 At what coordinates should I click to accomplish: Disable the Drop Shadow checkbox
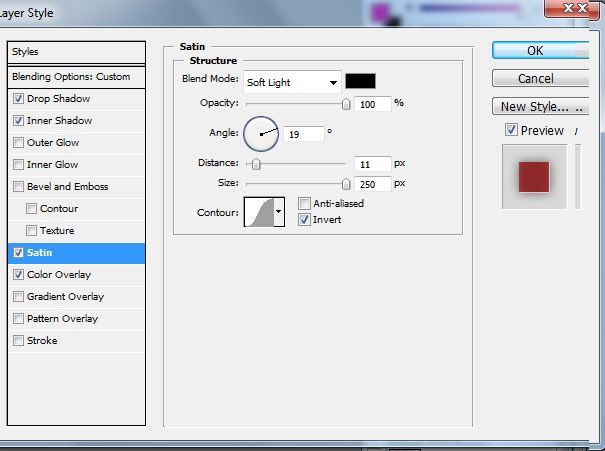[19, 99]
